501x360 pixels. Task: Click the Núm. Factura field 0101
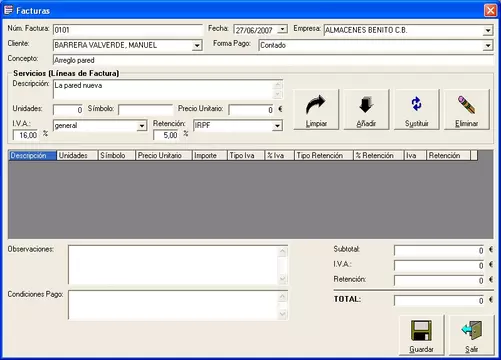click(x=128, y=30)
